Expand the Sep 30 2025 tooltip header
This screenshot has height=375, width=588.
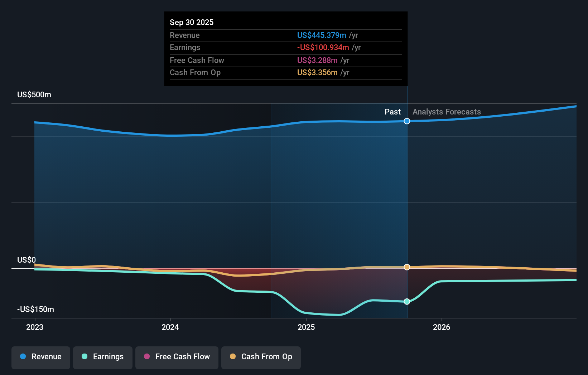192,22
